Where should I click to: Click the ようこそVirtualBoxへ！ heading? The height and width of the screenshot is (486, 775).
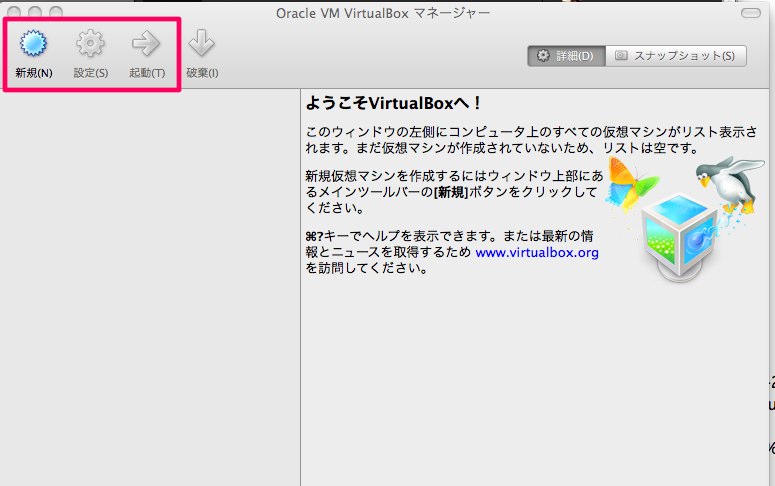click(x=393, y=103)
